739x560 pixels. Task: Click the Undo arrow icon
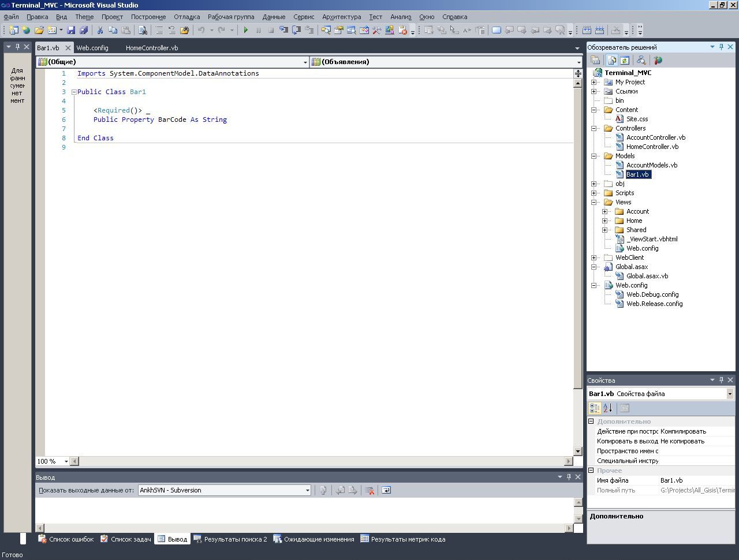pos(201,30)
